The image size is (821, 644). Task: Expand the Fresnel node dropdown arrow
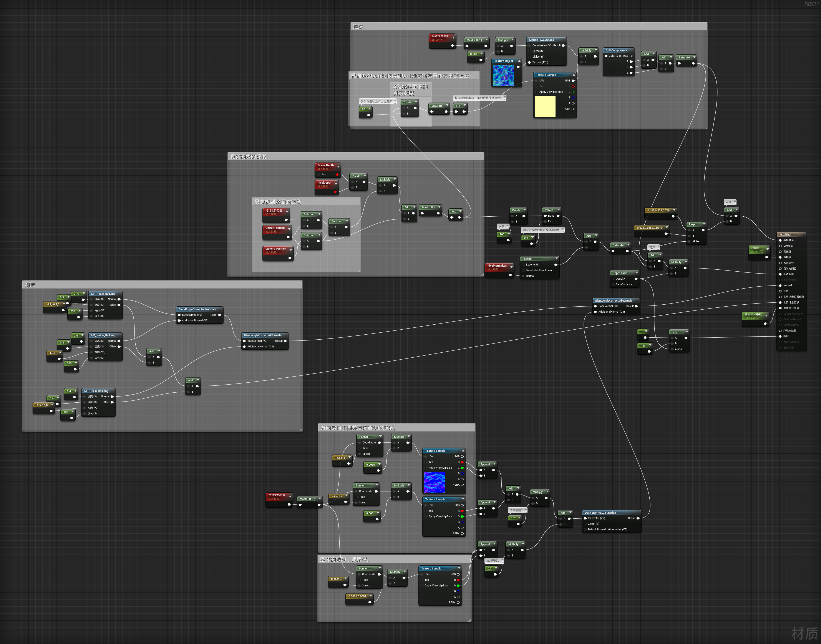pos(556,259)
